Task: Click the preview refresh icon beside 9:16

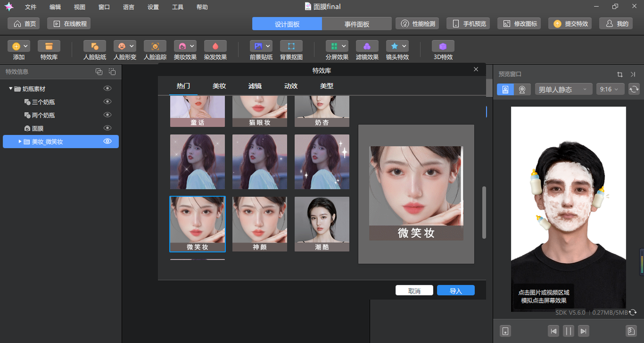Action: (x=634, y=89)
